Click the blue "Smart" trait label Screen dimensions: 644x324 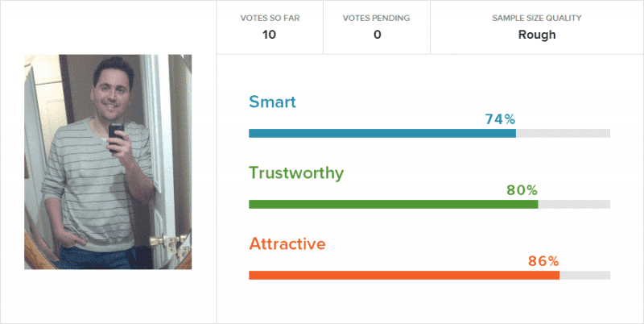272,102
